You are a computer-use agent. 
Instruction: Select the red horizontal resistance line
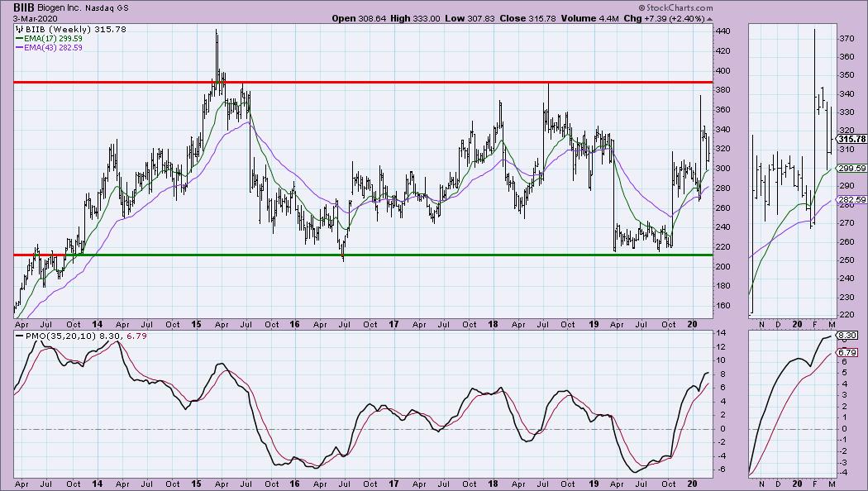363,83
